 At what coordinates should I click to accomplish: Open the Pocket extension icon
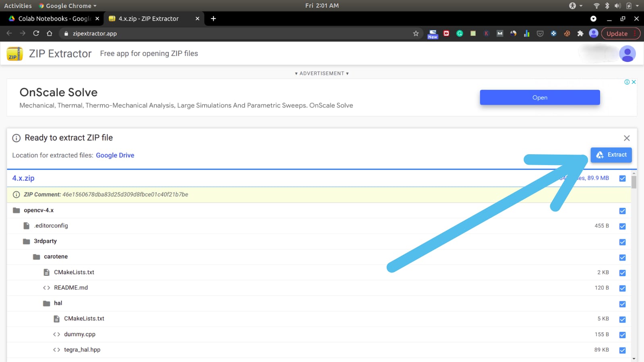coord(540,33)
